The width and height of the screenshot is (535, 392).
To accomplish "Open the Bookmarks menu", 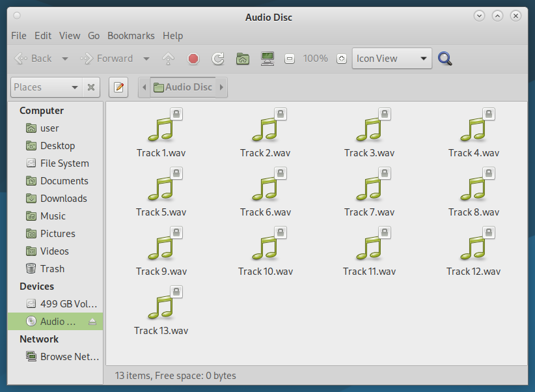I will (x=131, y=36).
